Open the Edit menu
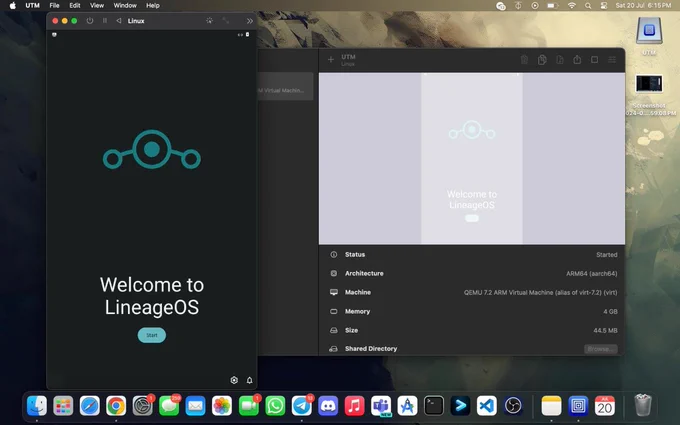Viewport: 680px width, 425px height. click(75, 6)
